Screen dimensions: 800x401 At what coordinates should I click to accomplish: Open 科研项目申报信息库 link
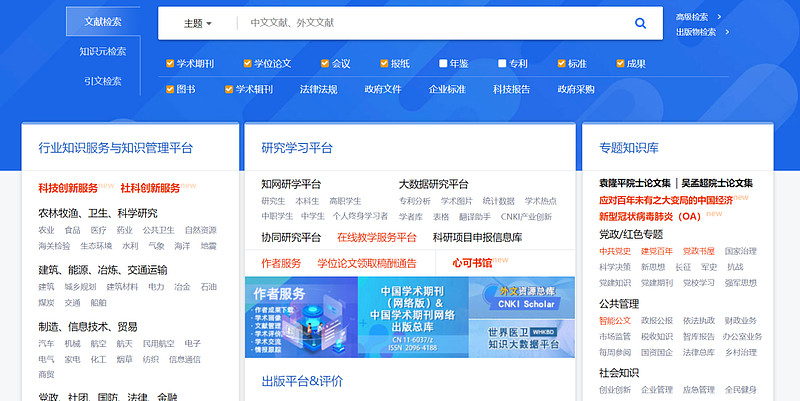477,237
